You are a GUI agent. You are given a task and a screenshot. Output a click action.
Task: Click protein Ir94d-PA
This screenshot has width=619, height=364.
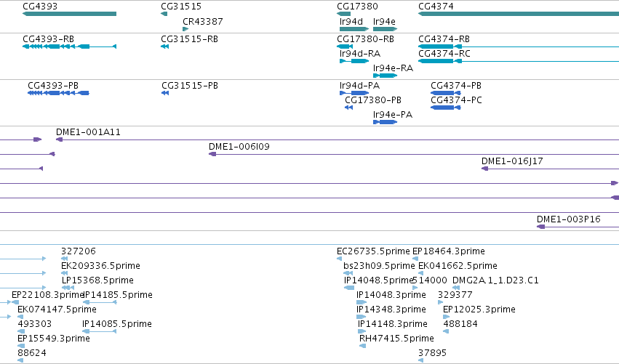click(x=359, y=86)
